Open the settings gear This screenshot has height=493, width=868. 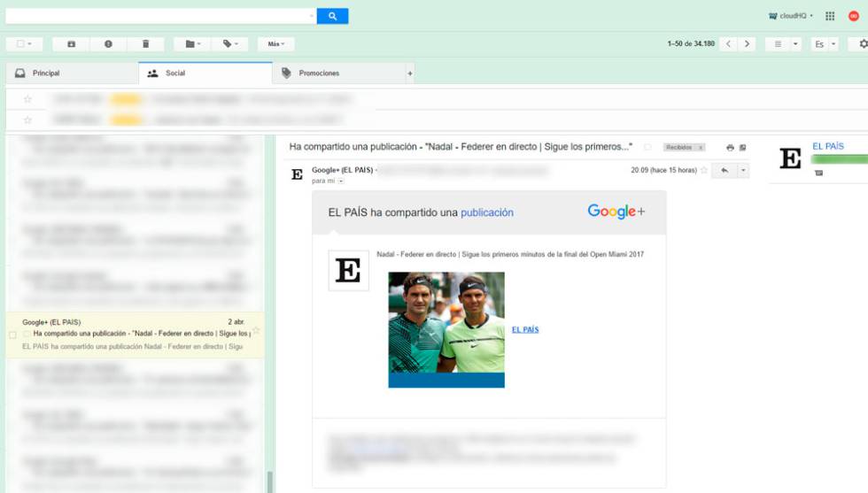click(863, 43)
